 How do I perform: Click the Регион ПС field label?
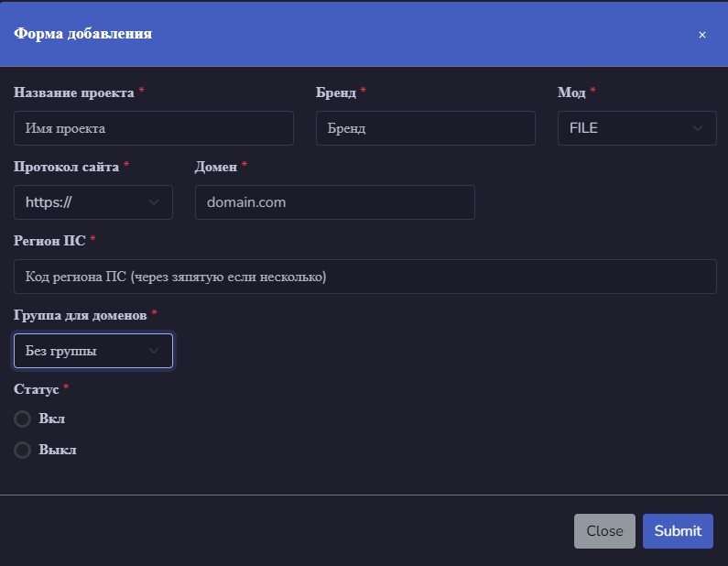pos(49,241)
